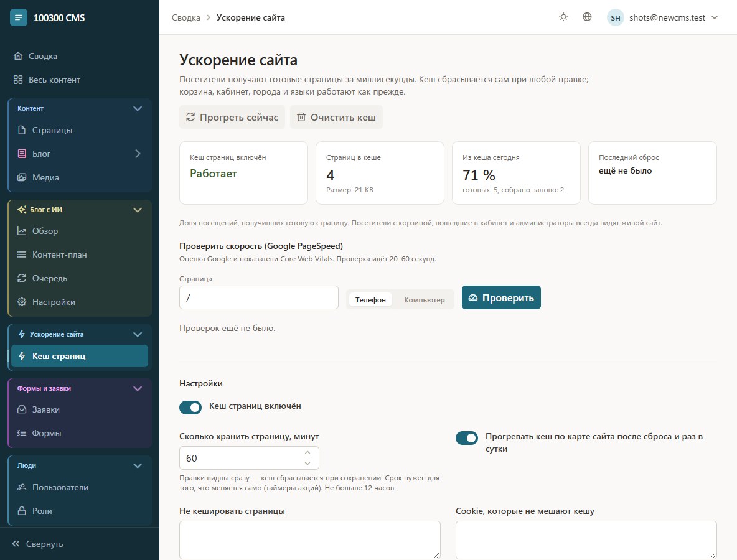The image size is (737, 560).
Task: Increase minutes with the stepper up arrow
Action: pyautogui.click(x=307, y=452)
